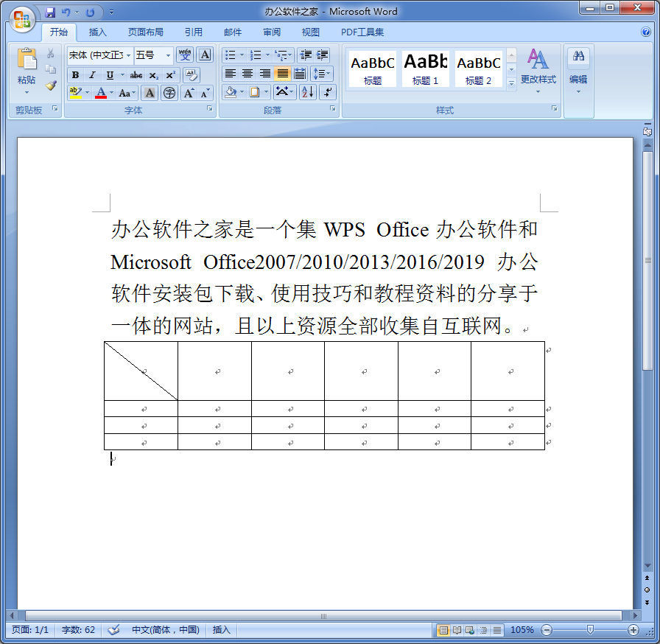
Task: Insert enclosed character symbol
Action: coord(169,93)
